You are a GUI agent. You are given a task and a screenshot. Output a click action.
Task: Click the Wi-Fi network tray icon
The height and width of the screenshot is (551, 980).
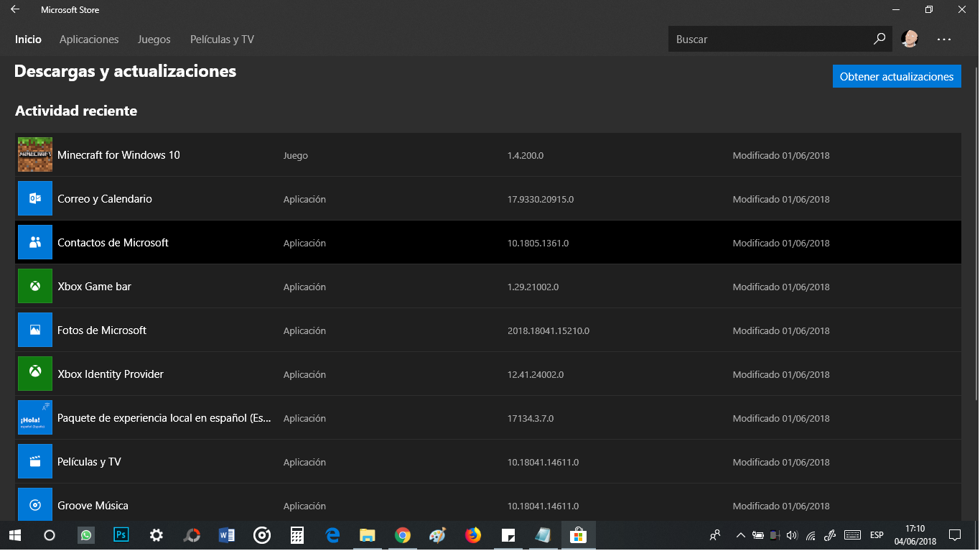point(811,535)
